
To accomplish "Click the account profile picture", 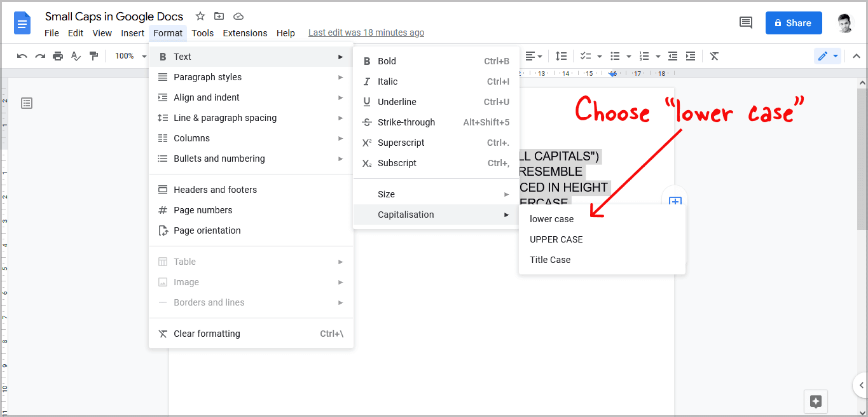I will coord(844,23).
